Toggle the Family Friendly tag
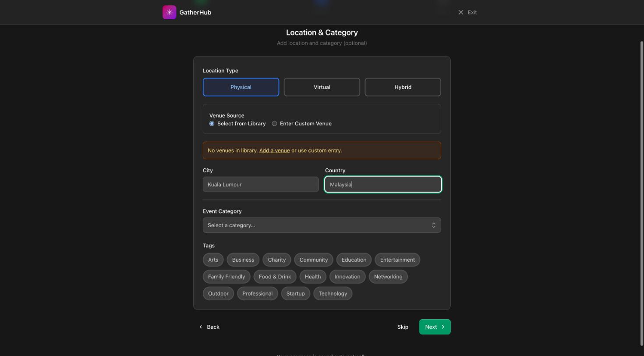The width and height of the screenshot is (644, 356). coord(226,277)
